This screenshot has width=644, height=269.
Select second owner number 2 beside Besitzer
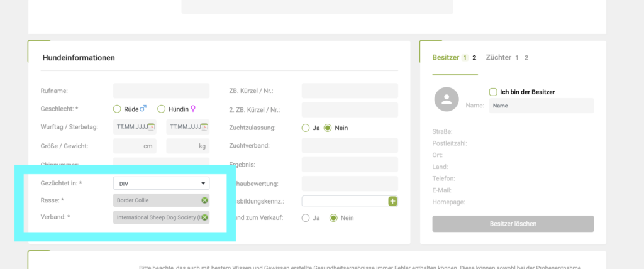475,58
